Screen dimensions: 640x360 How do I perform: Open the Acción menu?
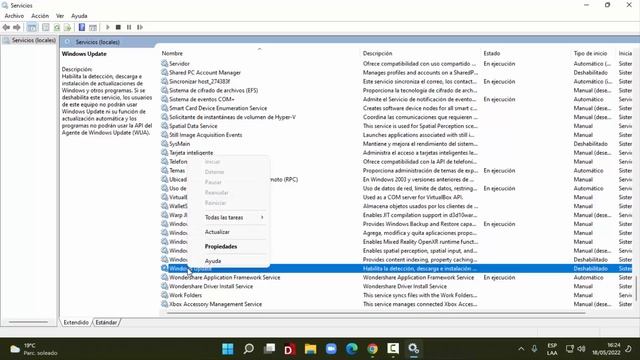tap(40, 16)
